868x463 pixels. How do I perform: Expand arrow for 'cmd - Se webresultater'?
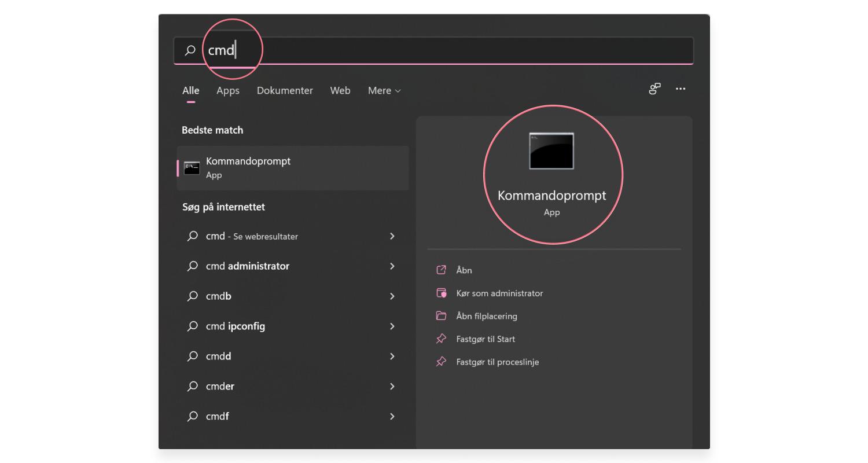pos(392,236)
